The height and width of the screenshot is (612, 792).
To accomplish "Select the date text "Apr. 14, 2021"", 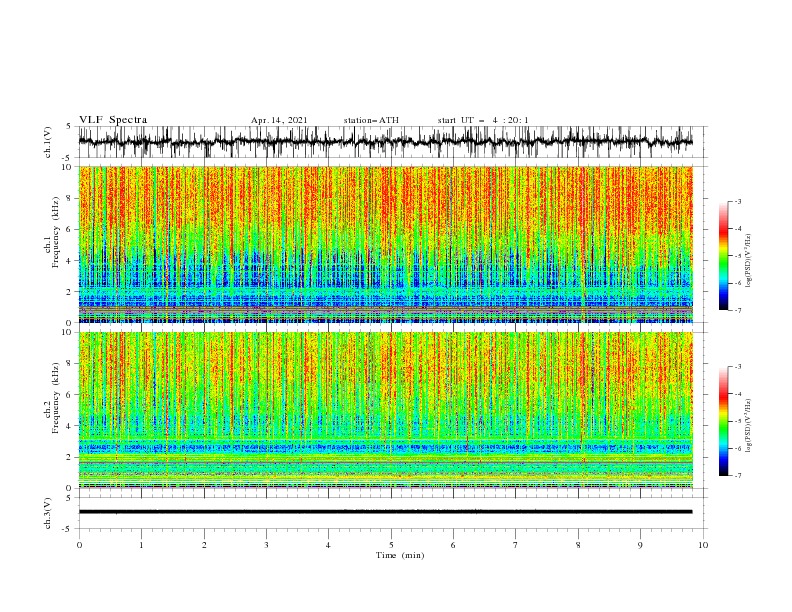I will coord(279,120).
